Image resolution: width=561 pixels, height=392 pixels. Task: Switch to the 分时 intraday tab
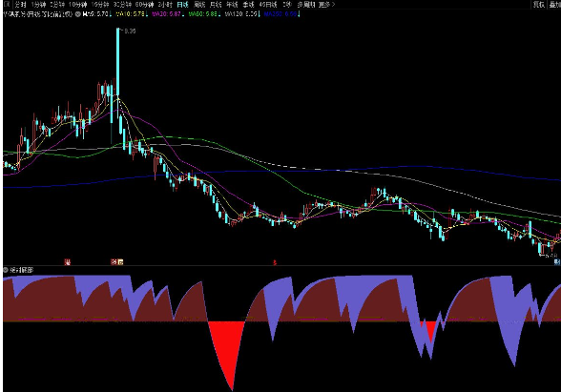(x=20, y=5)
